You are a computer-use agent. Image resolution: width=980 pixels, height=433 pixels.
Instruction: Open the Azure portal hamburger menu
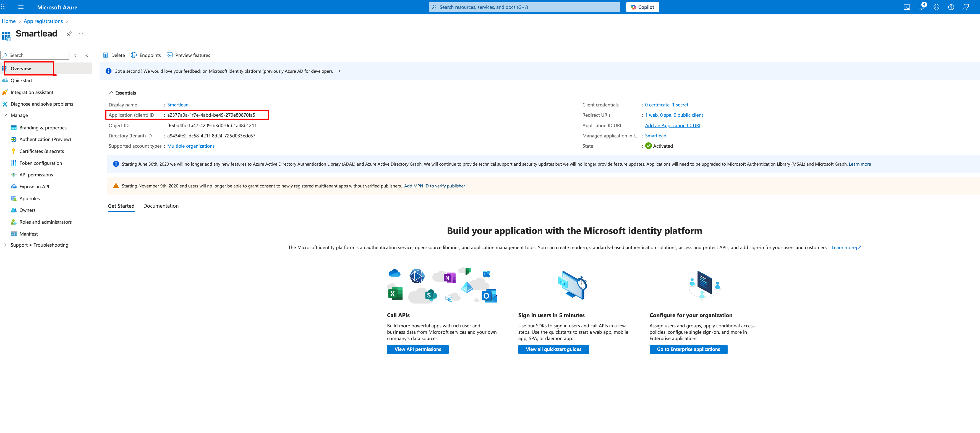(21, 7)
